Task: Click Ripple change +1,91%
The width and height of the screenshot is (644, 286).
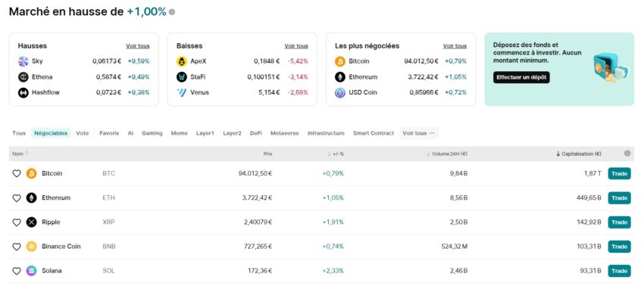Action: (x=333, y=222)
